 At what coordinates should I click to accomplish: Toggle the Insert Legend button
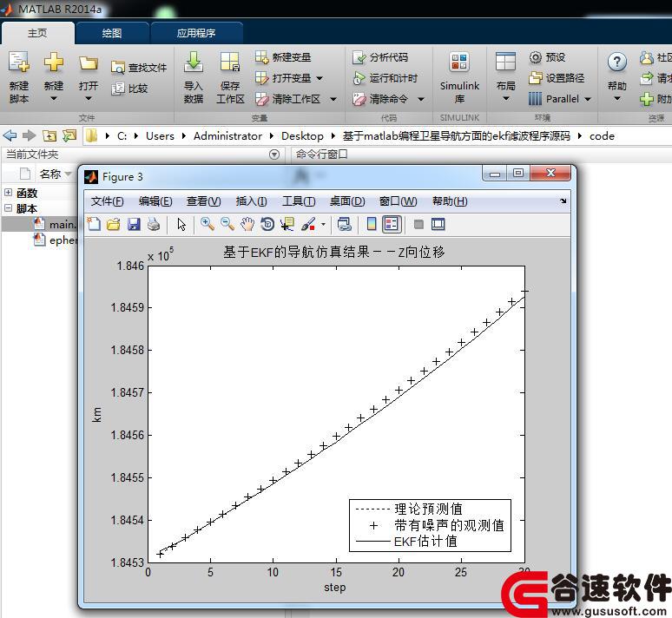(392, 224)
